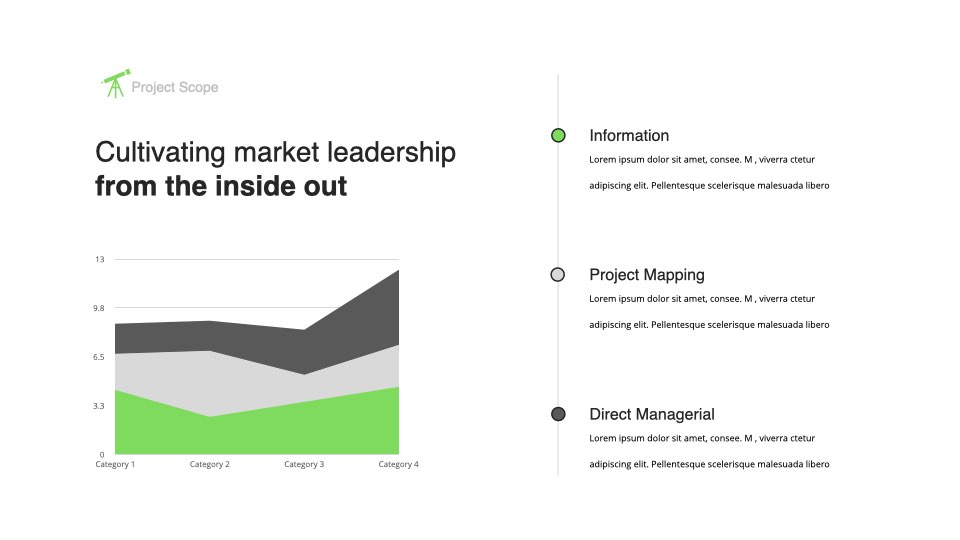Click the Category 3 axis label
Viewport: 960px width, 540px height.
(304, 464)
